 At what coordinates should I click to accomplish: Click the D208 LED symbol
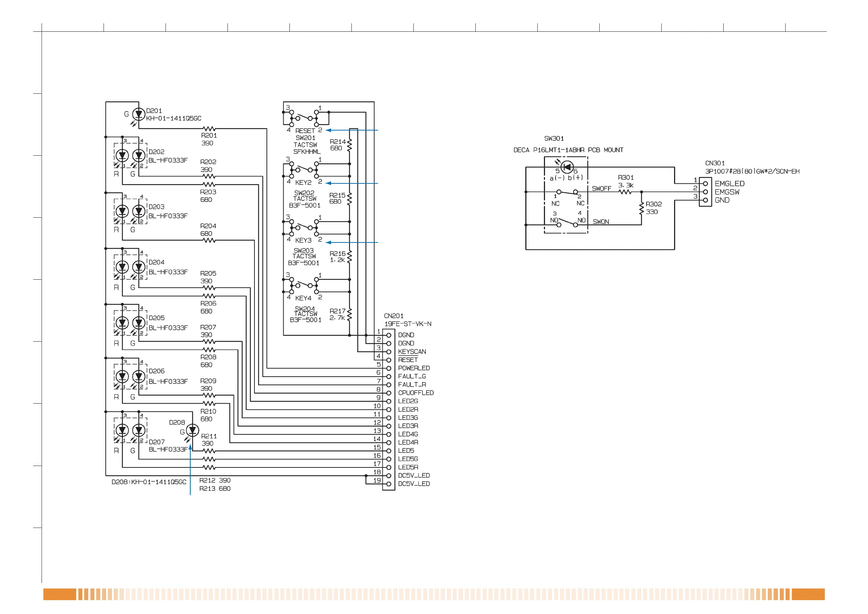(193, 430)
